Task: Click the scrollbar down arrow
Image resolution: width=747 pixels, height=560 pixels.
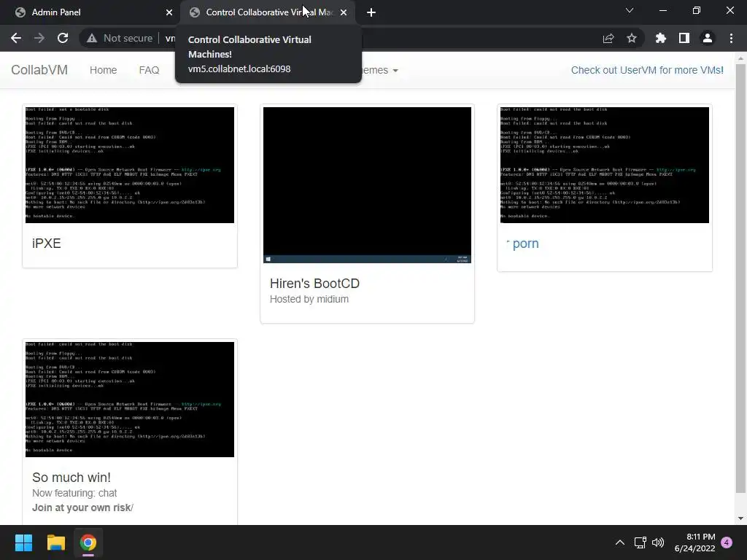Action: (740, 518)
